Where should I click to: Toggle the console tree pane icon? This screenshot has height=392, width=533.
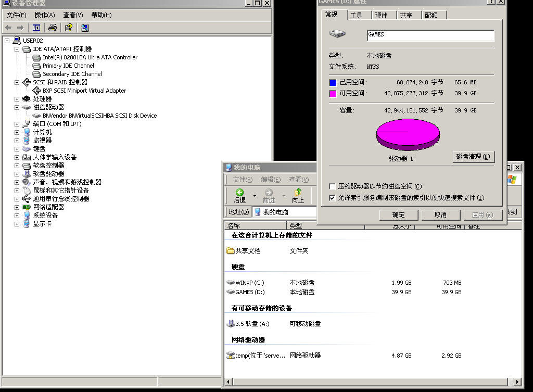pos(36,28)
